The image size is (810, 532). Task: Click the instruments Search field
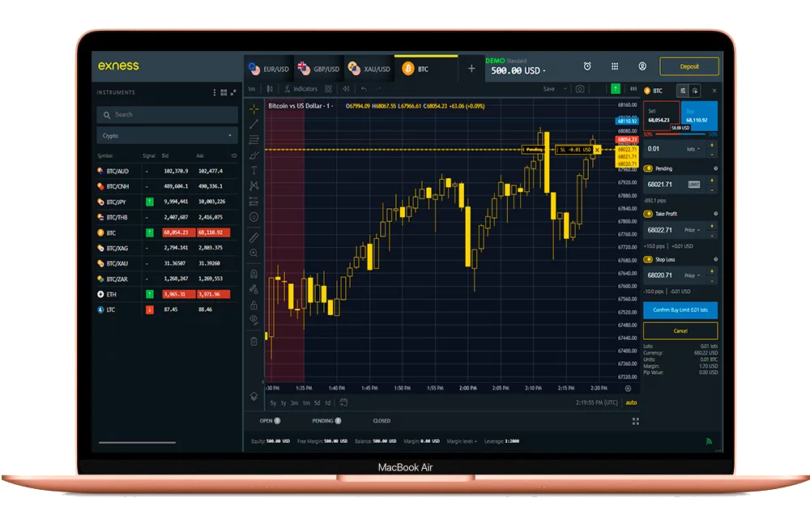point(166,115)
